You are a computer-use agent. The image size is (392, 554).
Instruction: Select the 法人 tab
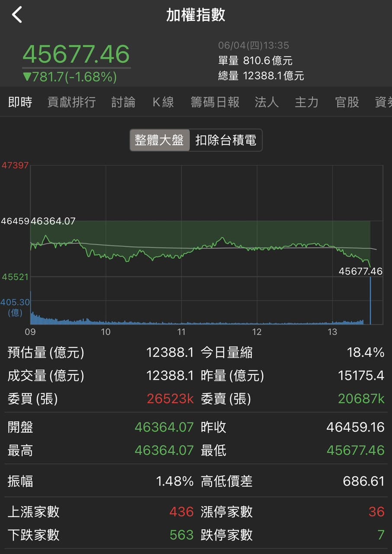tap(267, 102)
